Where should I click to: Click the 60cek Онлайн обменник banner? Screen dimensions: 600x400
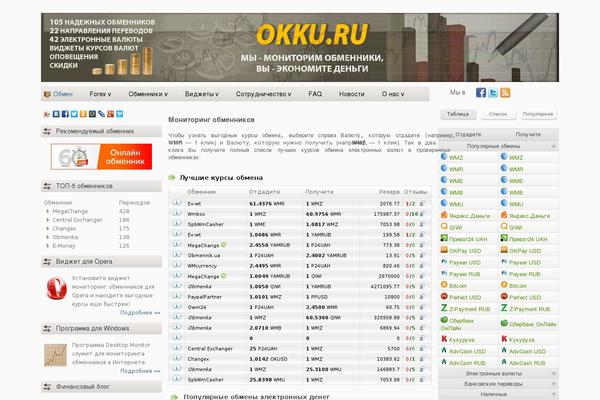tap(101, 157)
